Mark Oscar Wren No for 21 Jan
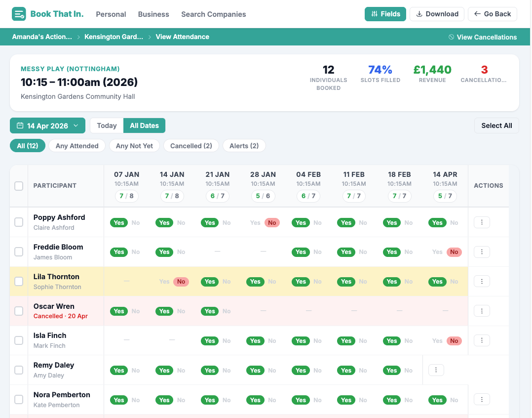532x418 pixels. (227, 311)
